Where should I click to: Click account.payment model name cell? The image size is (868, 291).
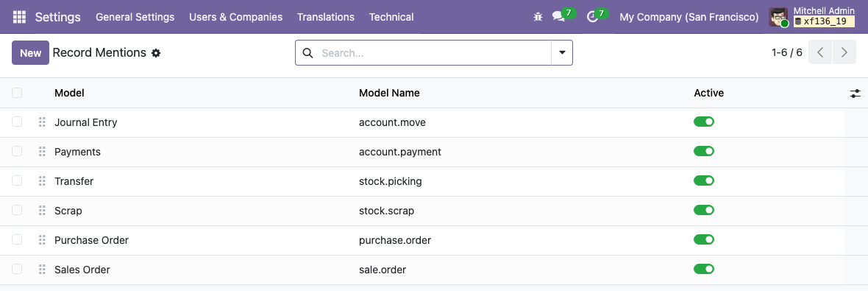coord(400,152)
